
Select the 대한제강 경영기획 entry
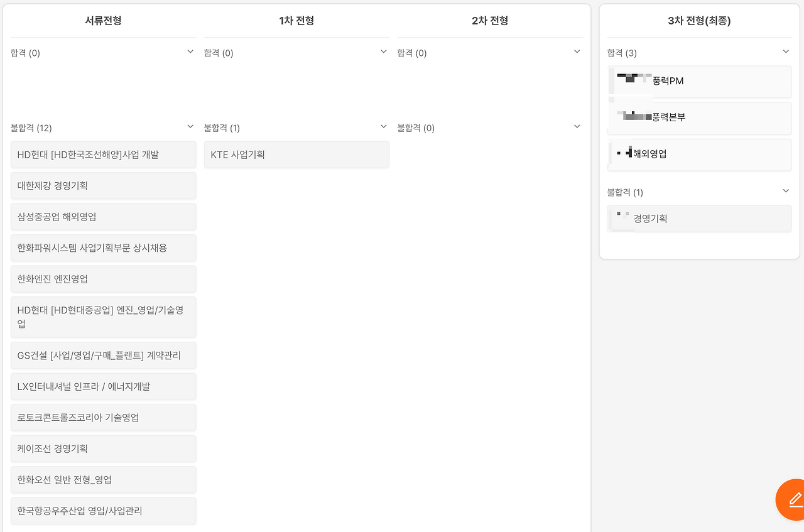(x=103, y=186)
